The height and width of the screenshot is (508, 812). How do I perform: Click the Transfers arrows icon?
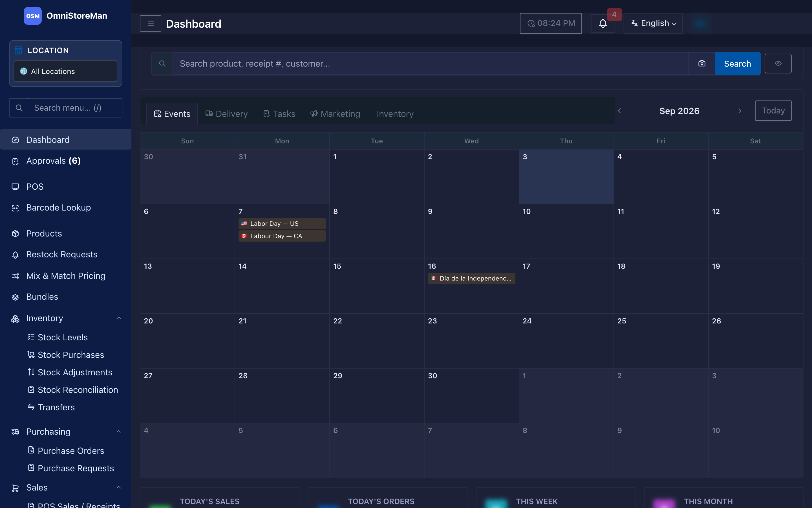(x=31, y=407)
